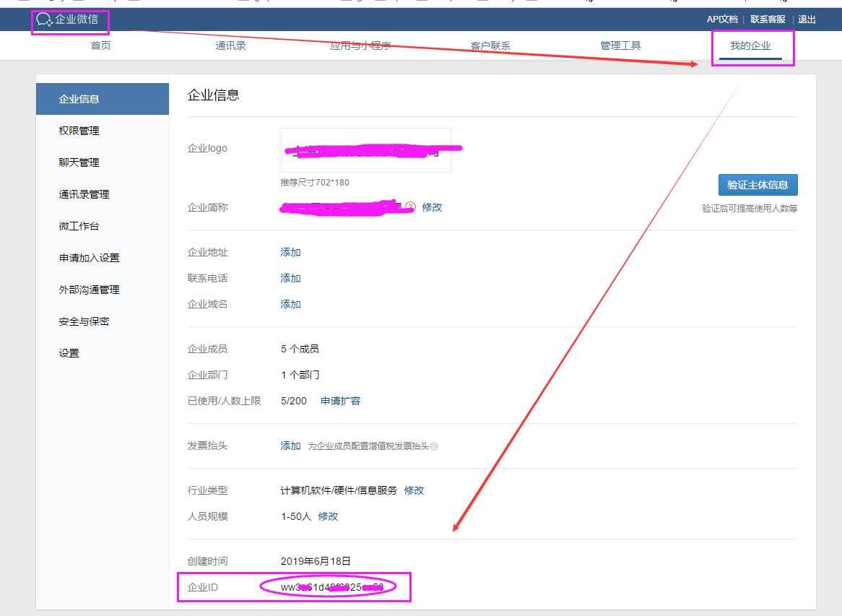
Task: Open the 首页 tab
Action: coord(101,45)
